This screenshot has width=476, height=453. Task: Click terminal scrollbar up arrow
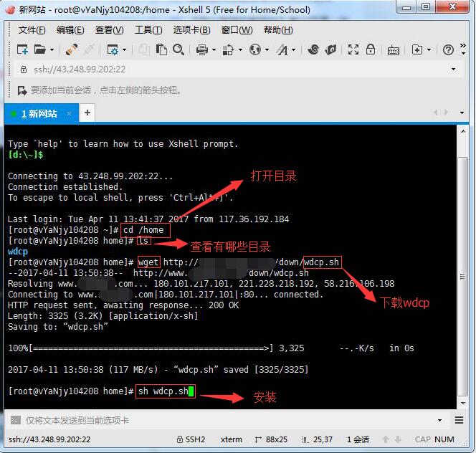click(x=463, y=131)
